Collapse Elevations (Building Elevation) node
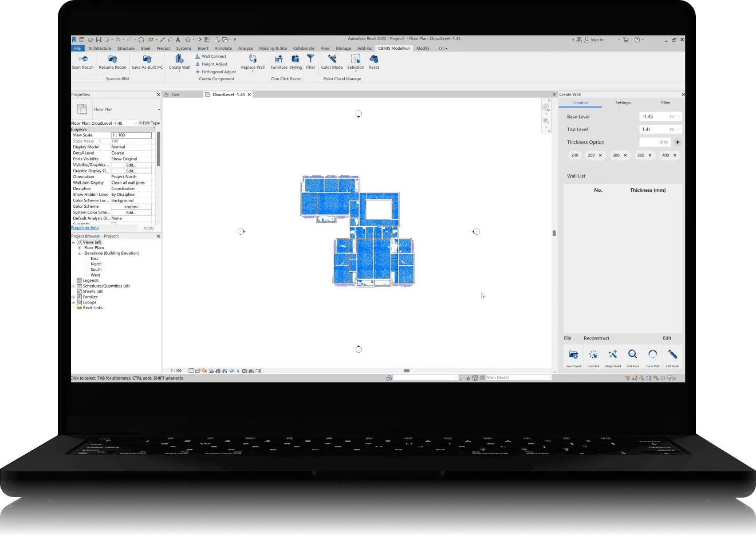Viewport: 756px width, 536px height. pyautogui.click(x=80, y=253)
